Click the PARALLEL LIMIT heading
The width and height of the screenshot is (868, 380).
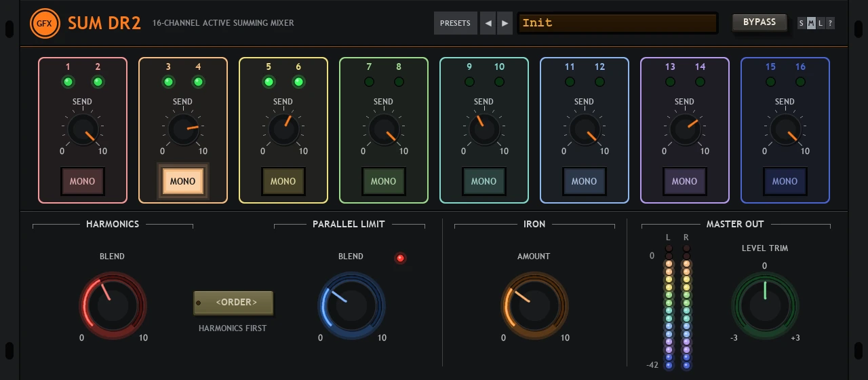click(349, 224)
